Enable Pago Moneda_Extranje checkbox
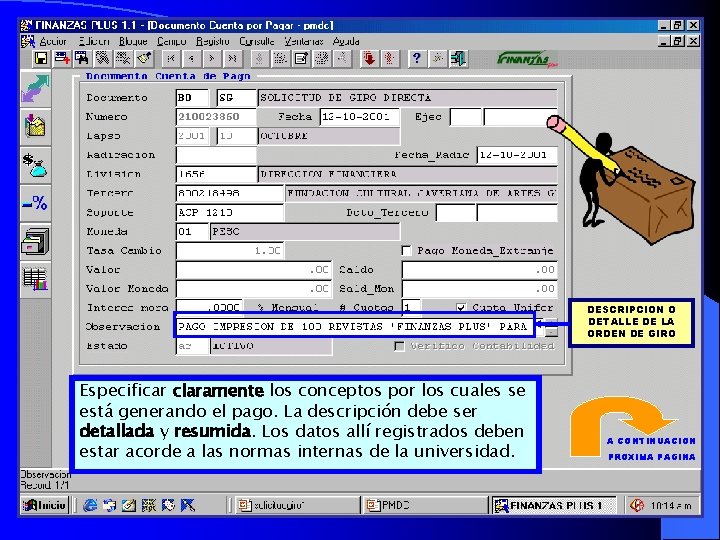This screenshot has width=720, height=540. coord(406,251)
